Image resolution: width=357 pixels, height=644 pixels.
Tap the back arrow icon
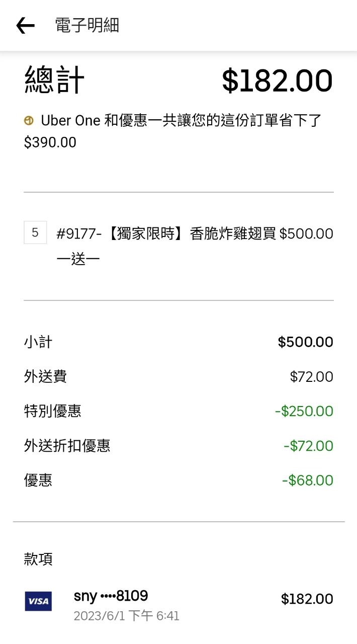point(25,25)
